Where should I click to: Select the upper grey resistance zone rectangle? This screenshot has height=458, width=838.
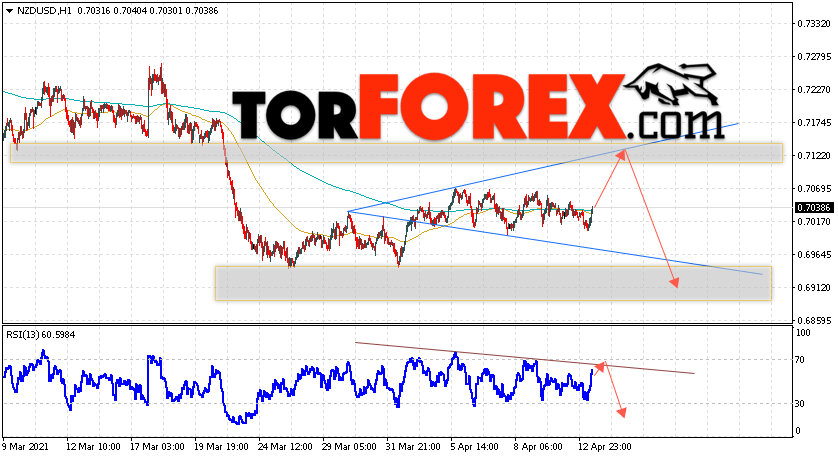coord(396,153)
